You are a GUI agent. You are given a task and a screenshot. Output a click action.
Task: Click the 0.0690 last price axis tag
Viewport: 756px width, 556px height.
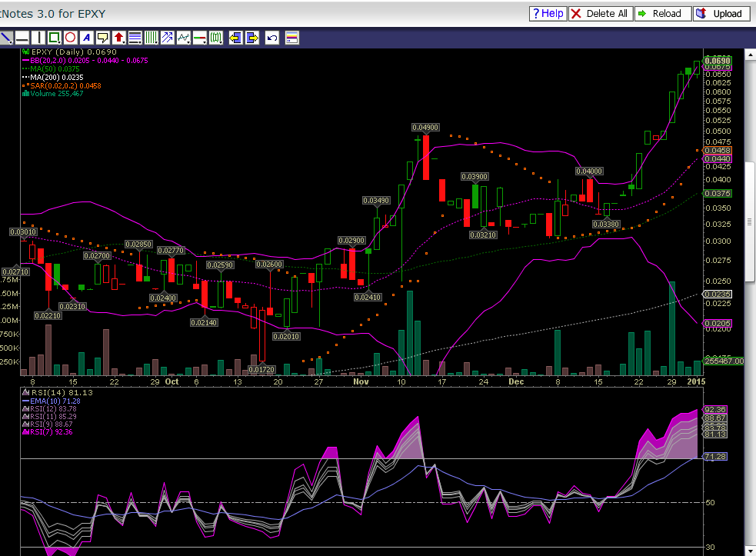[718, 61]
